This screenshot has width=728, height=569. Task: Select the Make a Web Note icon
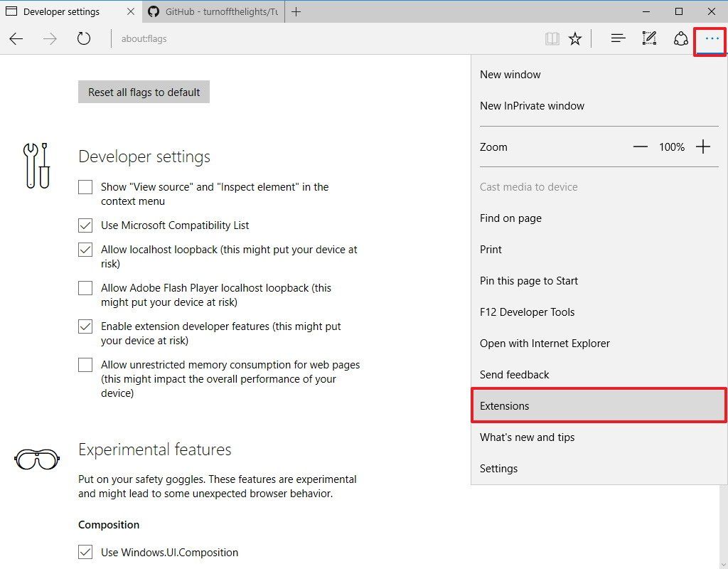(649, 38)
